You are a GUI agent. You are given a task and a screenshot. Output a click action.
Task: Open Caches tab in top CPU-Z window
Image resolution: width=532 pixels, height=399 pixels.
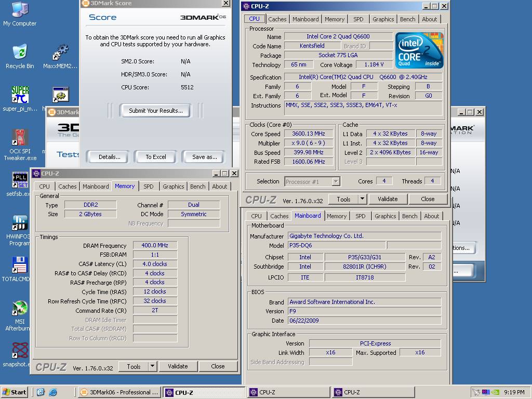pyautogui.click(x=277, y=19)
